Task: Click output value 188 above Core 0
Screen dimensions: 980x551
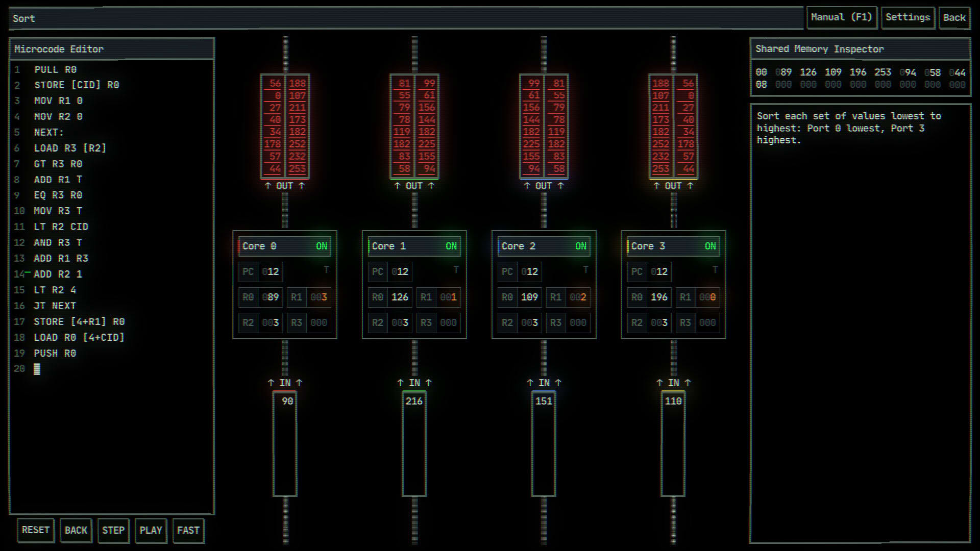Action: [x=298, y=83]
